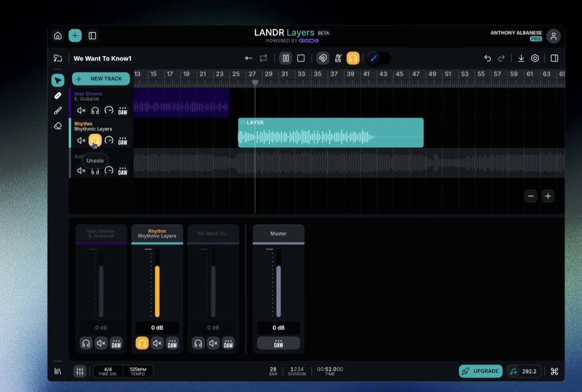Toggle the left sidebar panel icon
Viewport: 582px width, 392px height.
(x=92, y=35)
